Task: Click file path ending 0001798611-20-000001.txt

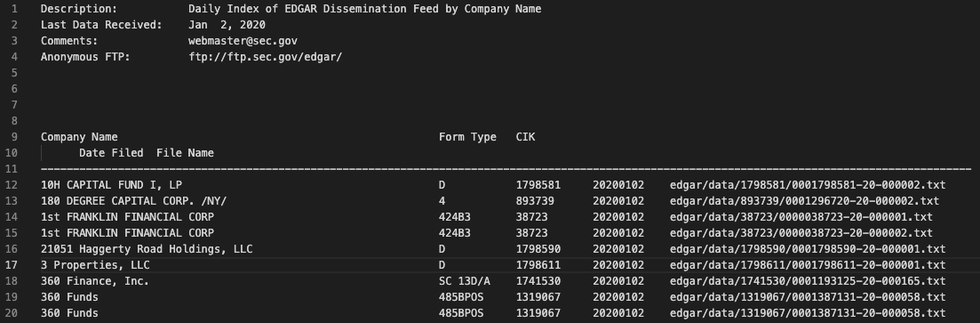Action: point(808,265)
